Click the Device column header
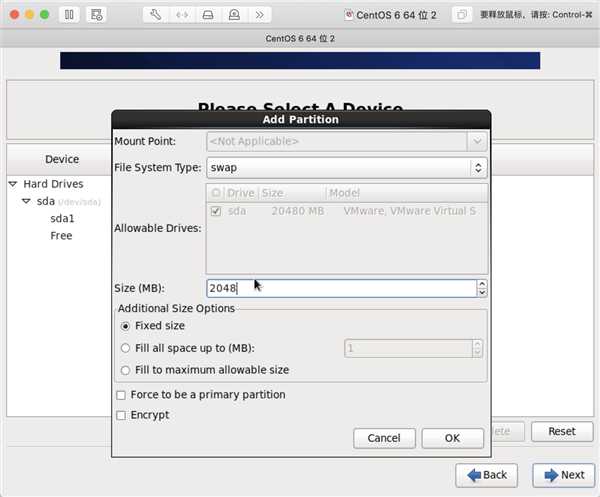This screenshot has width=600, height=497. coord(62,159)
